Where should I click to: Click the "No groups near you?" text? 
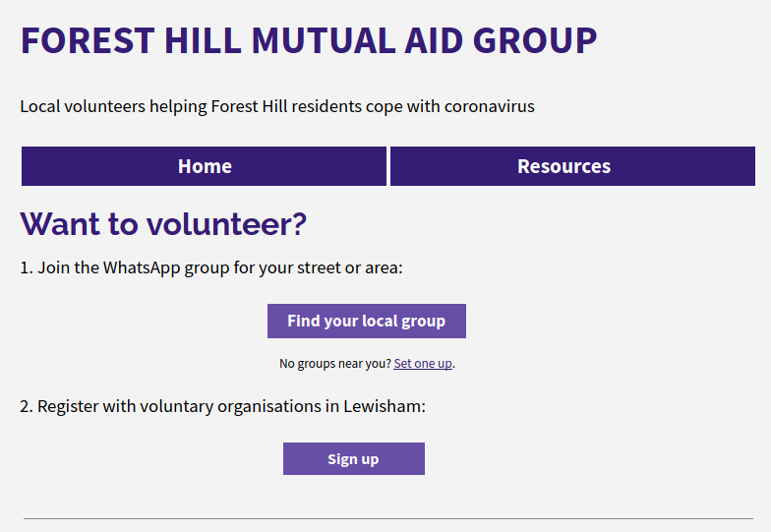click(x=334, y=364)
